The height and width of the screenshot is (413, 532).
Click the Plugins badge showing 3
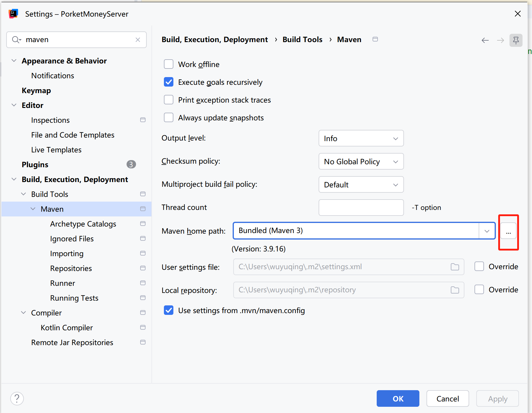click(x=131, y=165)
